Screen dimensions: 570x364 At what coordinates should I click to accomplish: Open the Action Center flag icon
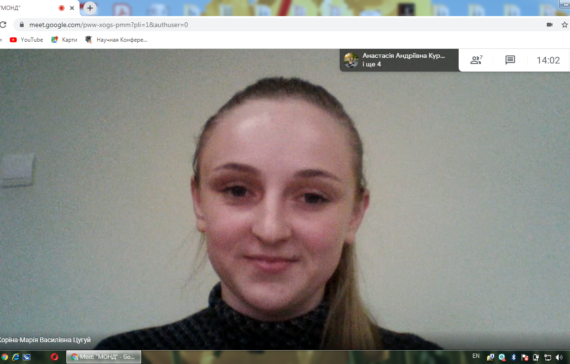[525, 357]
